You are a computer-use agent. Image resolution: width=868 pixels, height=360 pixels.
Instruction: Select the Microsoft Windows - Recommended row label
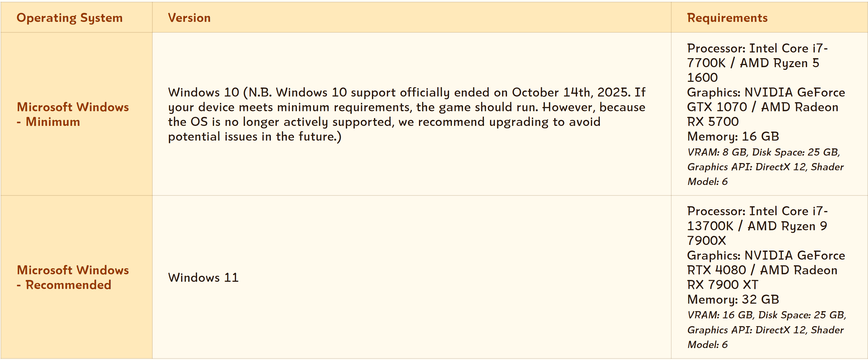click(x=73, y=277)
